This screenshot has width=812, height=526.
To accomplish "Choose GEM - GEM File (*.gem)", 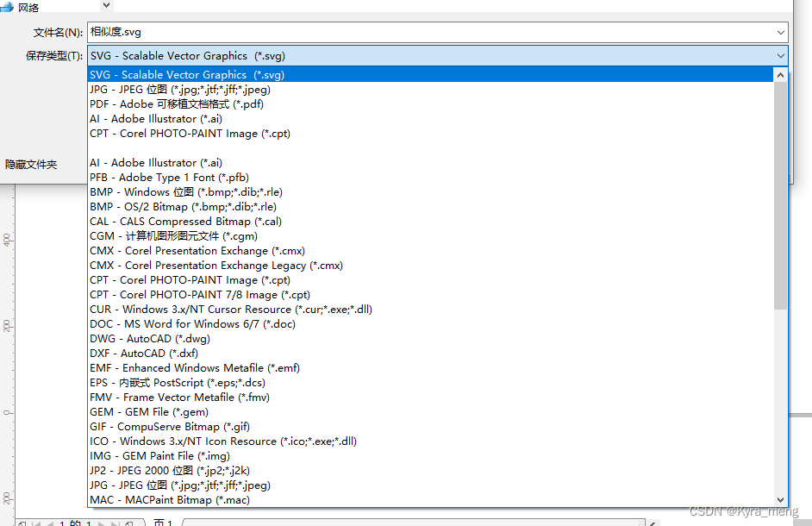I will tap(431, 412).
